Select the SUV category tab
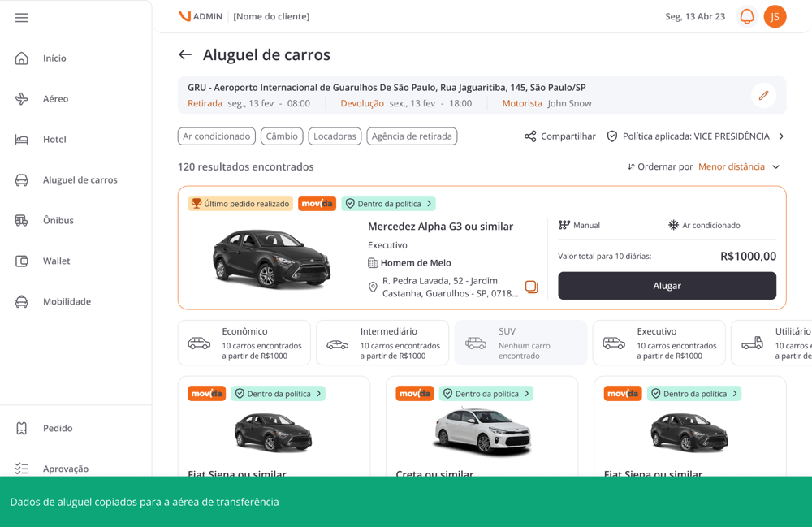This screenshot has height=527, width=812. pyautogui.click(x=520, y=343)
